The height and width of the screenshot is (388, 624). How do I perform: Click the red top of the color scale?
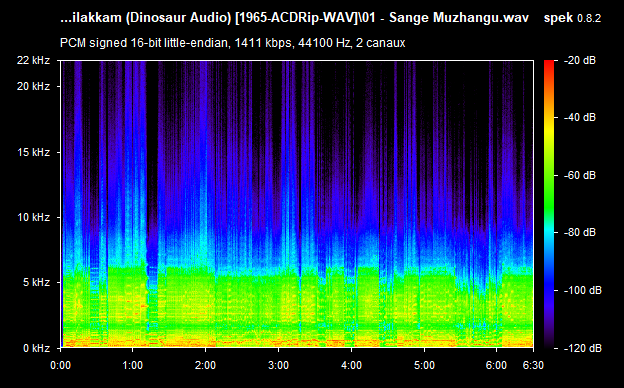pos(549,64)
